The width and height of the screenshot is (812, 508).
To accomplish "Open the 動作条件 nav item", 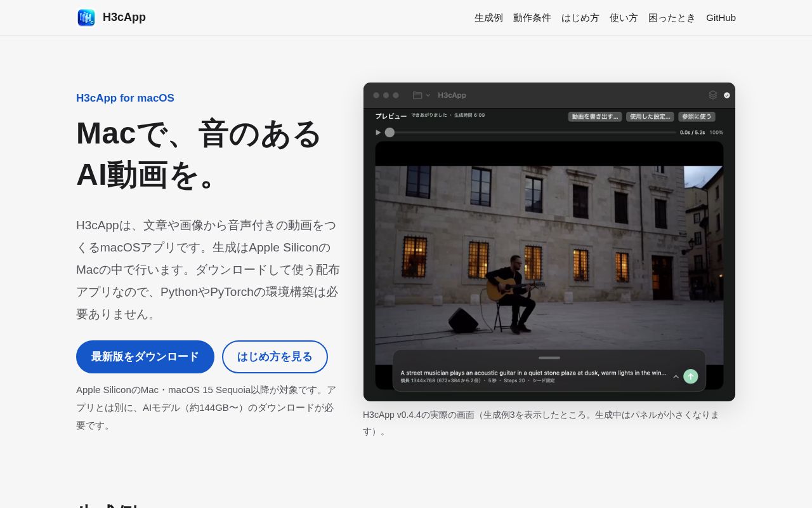I will (532, 18).
